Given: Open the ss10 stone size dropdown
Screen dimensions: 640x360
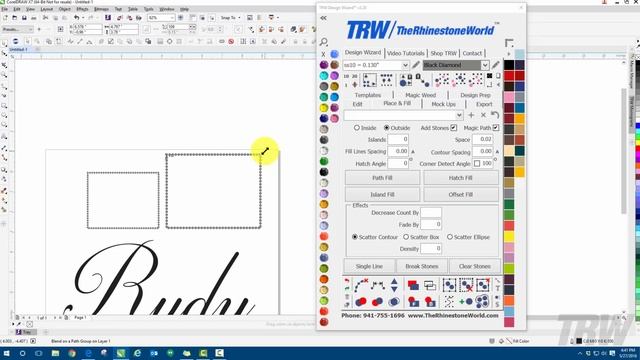Looking at the screenshot, I should (405, 65).
